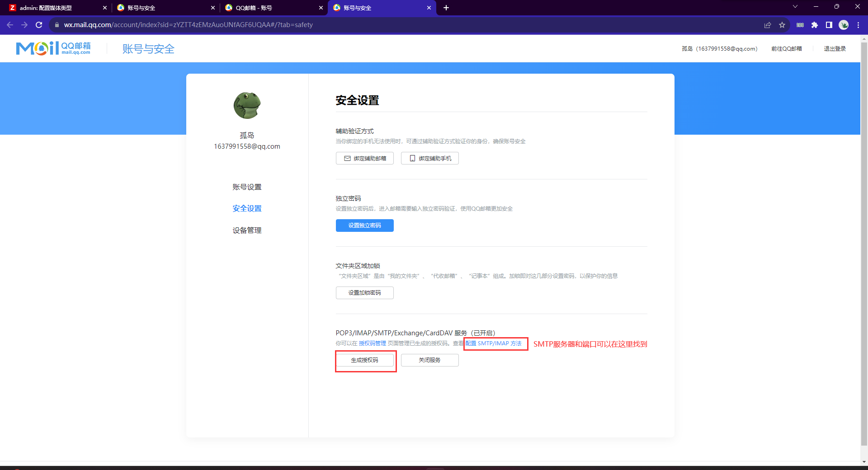
Task: Click the frog profile avatar
Action: pos(247,105)
